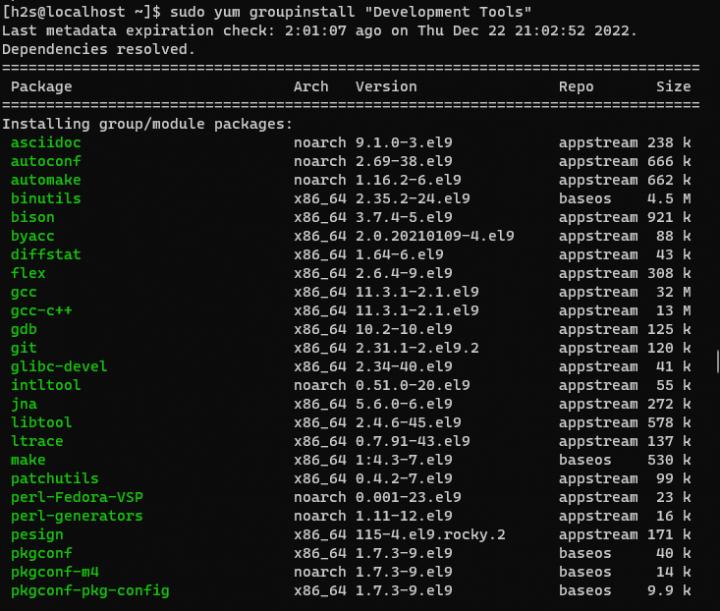Select the perl-Fedora-VSP package name
The height and width of the screenshot is (611, 720).
[x=75, y=497]
